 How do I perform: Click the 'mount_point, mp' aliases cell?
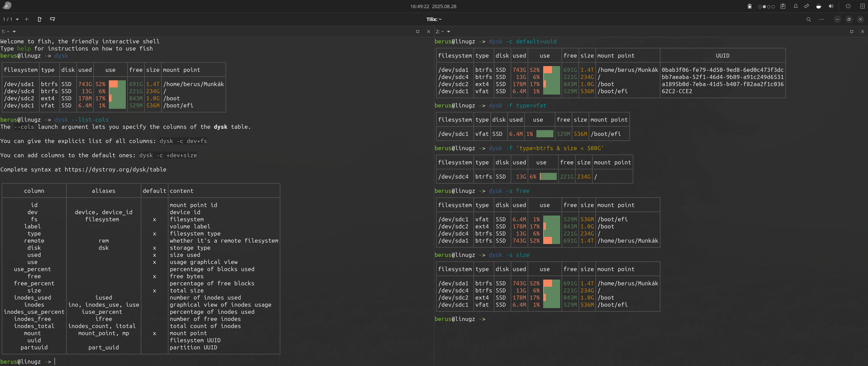coord(104,333)
